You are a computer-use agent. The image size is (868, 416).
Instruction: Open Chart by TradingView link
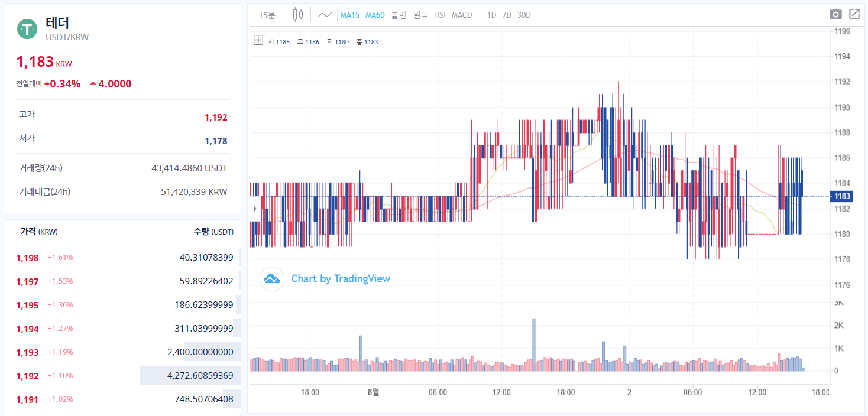point(340,278)
